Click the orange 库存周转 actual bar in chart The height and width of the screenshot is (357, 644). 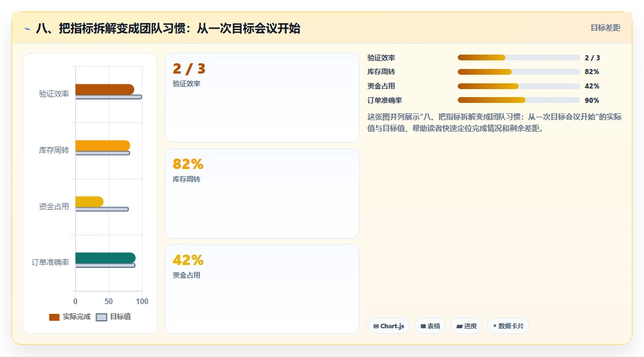tap(103, 145)
